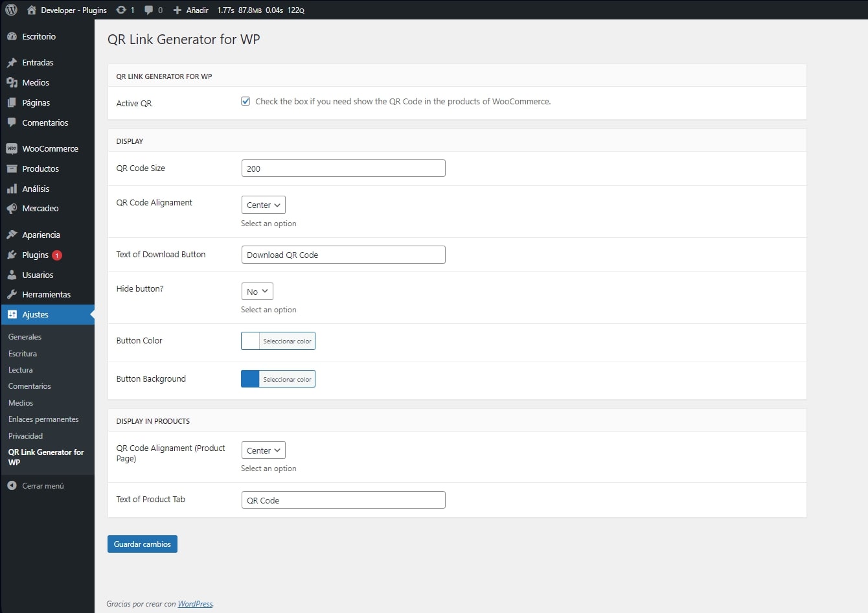Click the Cerrar menú collapse arrow icon
The height and width of the screenshot is (613, 868).
pyautogui.click(x=12, y=485)
